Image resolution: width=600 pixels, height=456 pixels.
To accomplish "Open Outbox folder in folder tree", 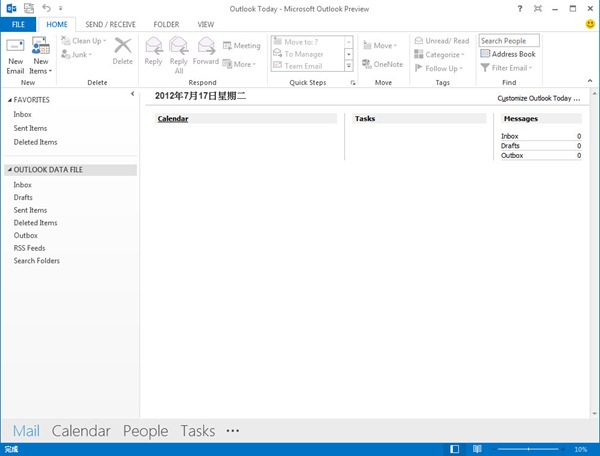I will 26,235.
